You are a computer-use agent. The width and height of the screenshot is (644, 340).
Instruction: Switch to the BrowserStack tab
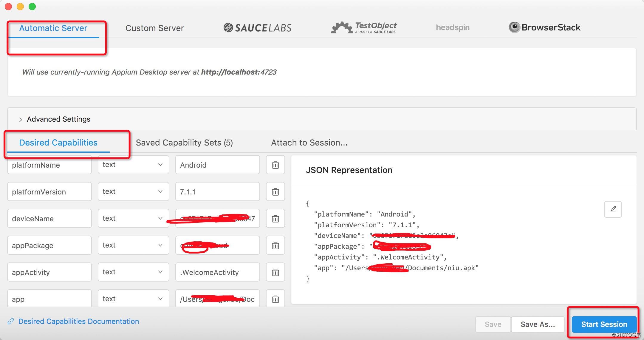pyautogui.click(x=544, y=27)
